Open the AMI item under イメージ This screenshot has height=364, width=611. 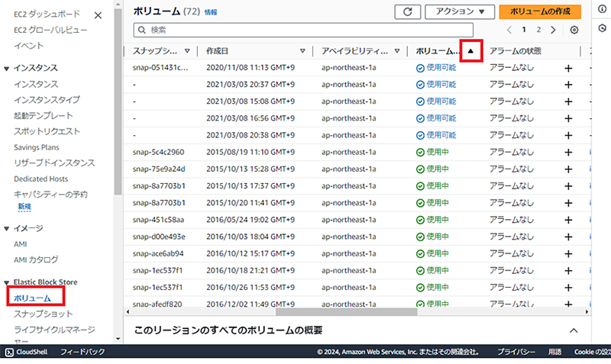pyautogui.click(x=21, y=244)
